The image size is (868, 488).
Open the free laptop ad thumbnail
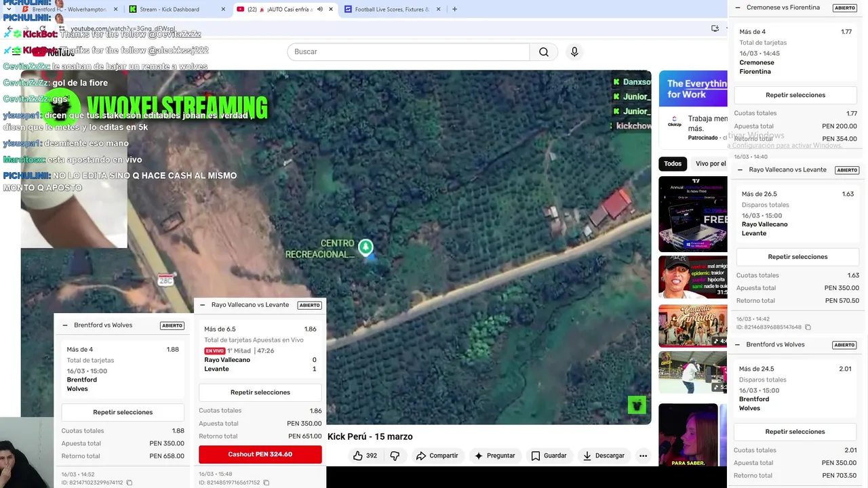(x=692, y=214)
